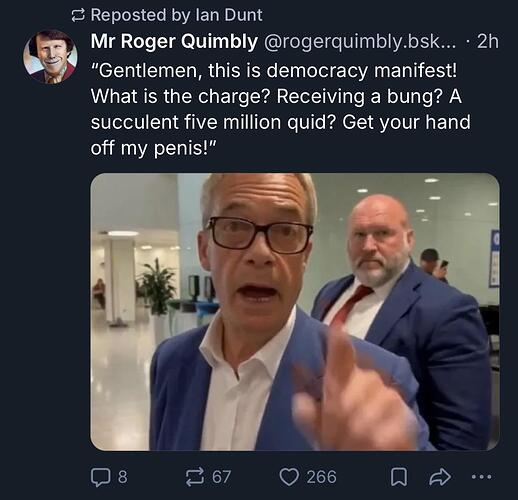Click the 'succulent five million quid?' text line
Viewport: 518px width, 500px height.
(213, 122)
